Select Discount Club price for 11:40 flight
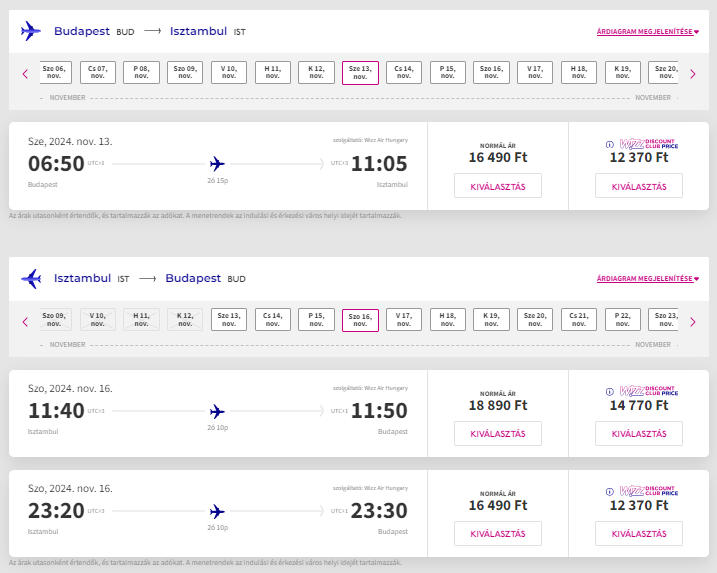This screenshot has width=717, height=573. coord(638,434)
